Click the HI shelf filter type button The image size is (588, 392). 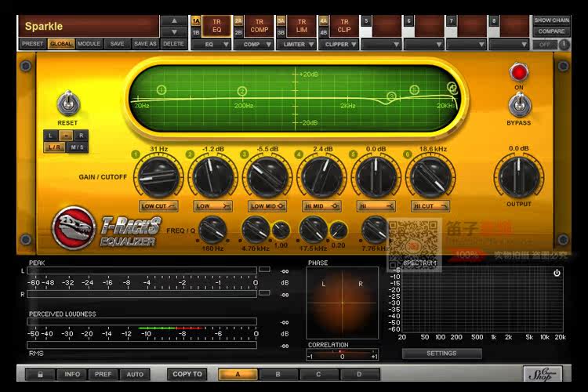(x=376, y=206)
